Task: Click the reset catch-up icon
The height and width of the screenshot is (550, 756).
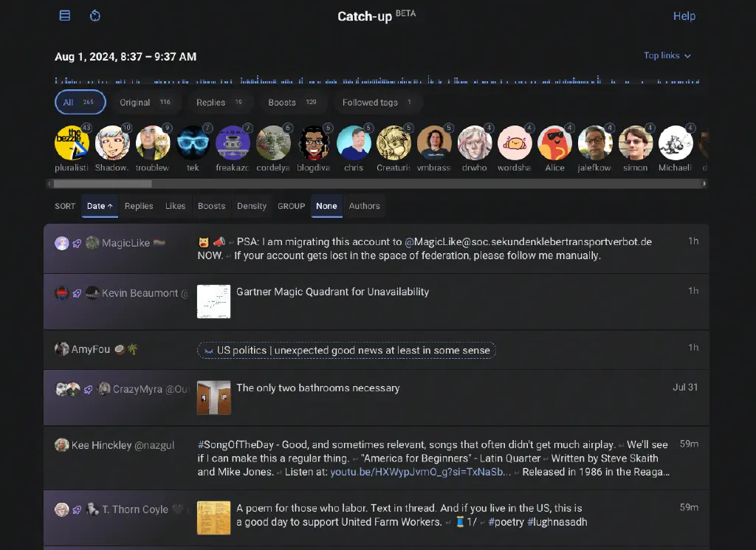Action: coord(95,16)
